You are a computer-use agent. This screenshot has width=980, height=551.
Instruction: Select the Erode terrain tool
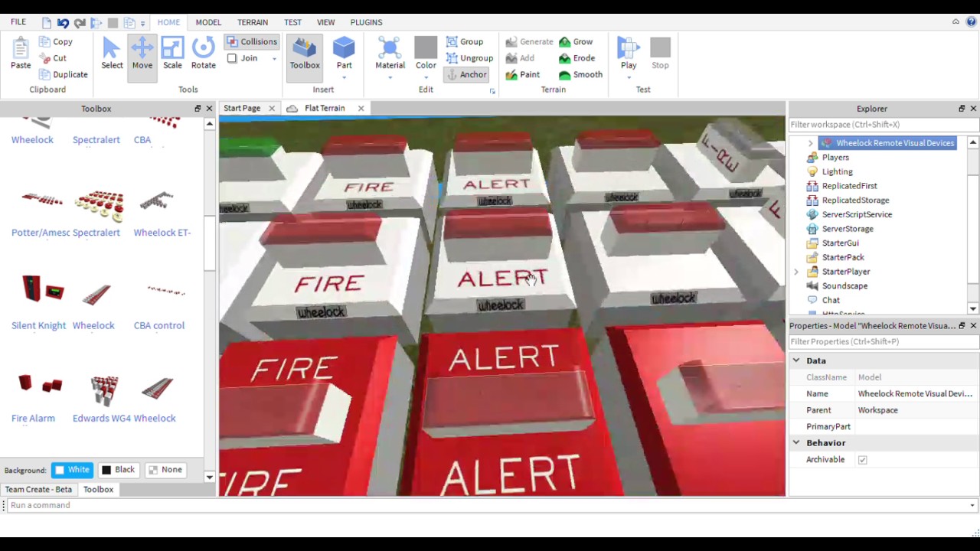(x=577, y=58)
